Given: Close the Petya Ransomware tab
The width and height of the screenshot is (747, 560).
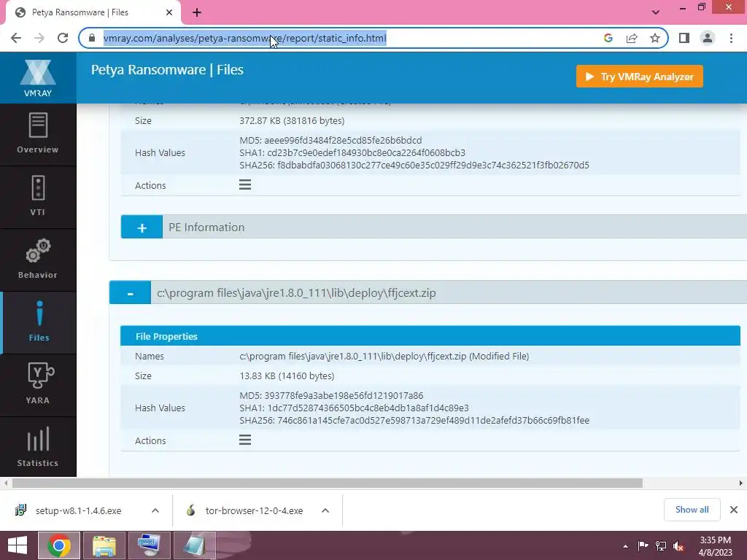Looking at the screenshot, I should (x=169, y=12).
